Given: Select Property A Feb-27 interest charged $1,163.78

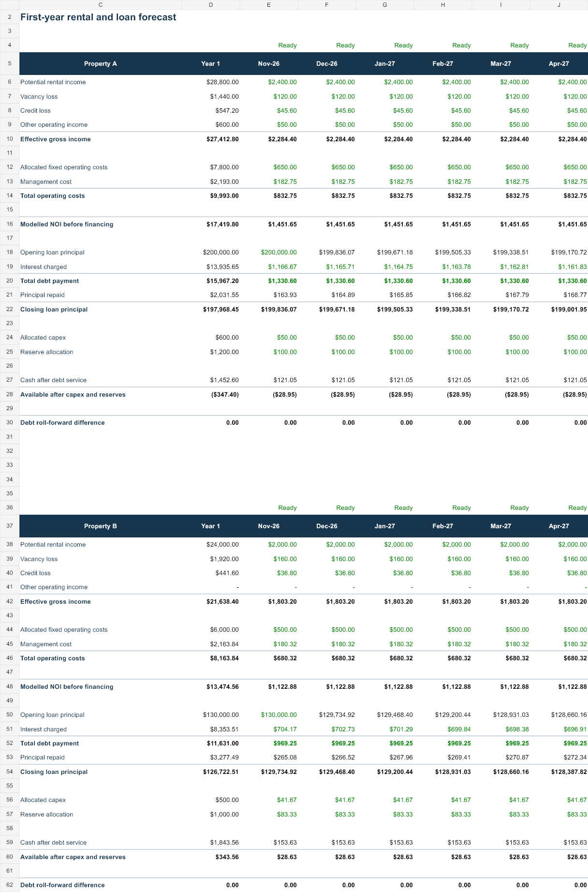Looking at the screenshot, I should pyautogui.click(x=456, y=267).
